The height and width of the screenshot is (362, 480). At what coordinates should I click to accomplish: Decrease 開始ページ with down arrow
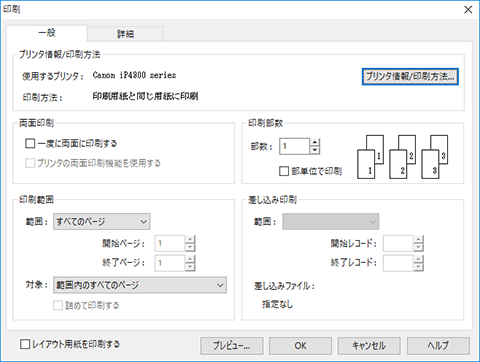pos(190,247)
